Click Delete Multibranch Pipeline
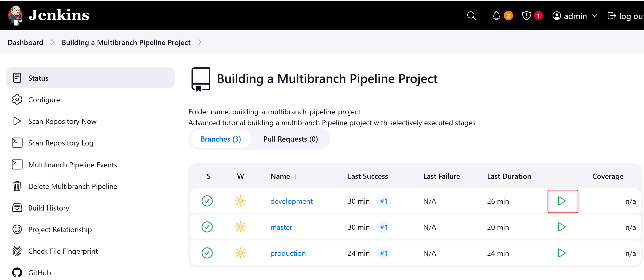This screenshot has width=644, height=280. [90, 186]
